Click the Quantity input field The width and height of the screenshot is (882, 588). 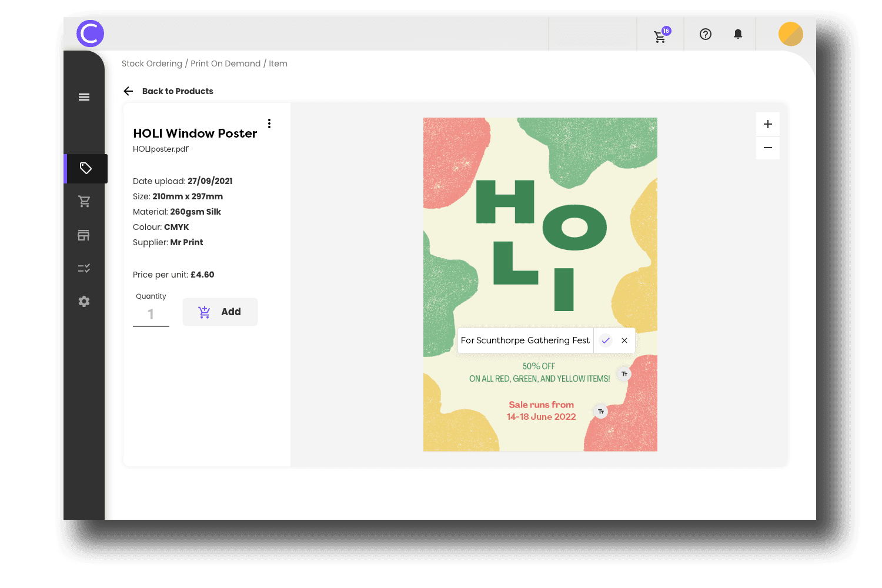[x=151, y=315]
